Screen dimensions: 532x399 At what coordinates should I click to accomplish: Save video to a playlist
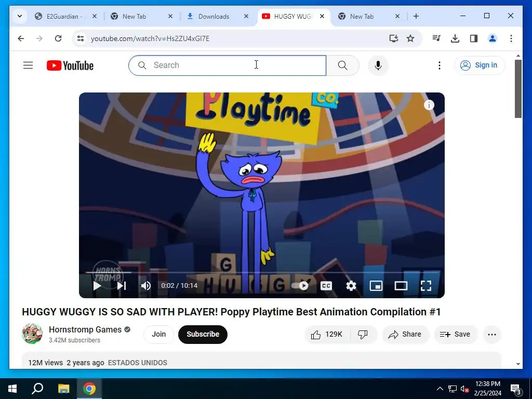coord(455,335)
